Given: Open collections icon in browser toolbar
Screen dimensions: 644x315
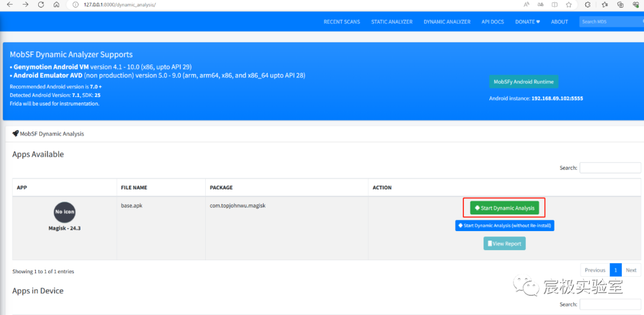Looking at the screenshot, I should tap(621, 5).
